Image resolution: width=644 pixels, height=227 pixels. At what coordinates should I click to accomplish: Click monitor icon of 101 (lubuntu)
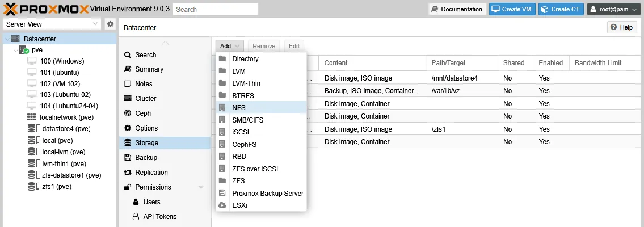coord(32,72)
